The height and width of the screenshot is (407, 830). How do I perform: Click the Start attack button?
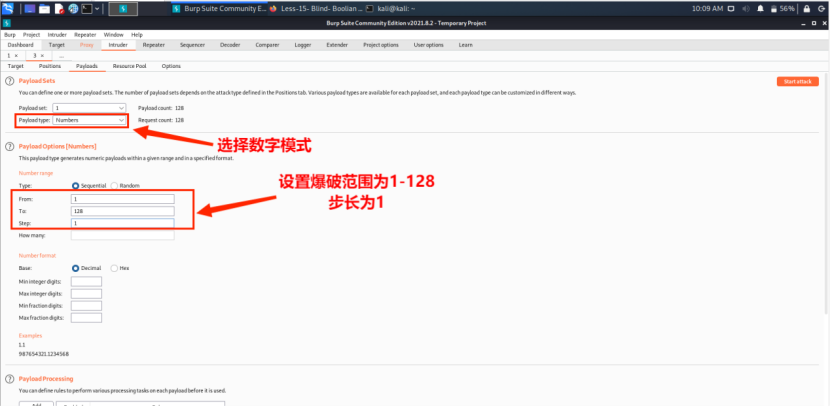[x=798, y=82]
